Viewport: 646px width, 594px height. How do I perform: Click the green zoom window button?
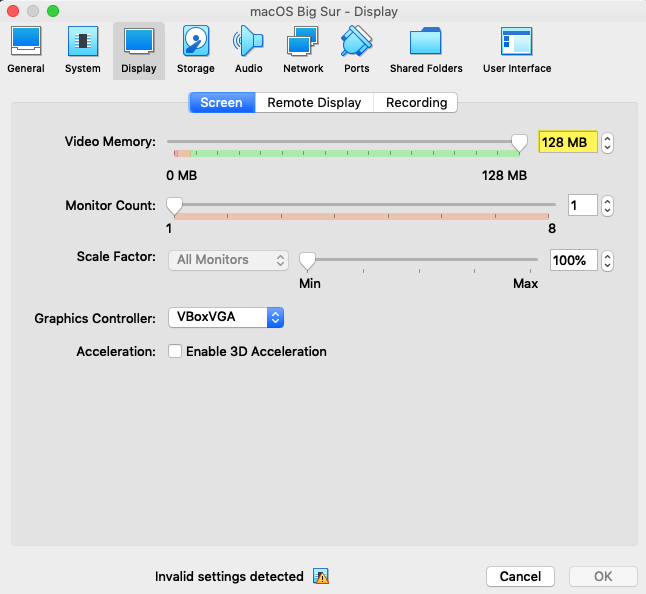coord(53,11)
